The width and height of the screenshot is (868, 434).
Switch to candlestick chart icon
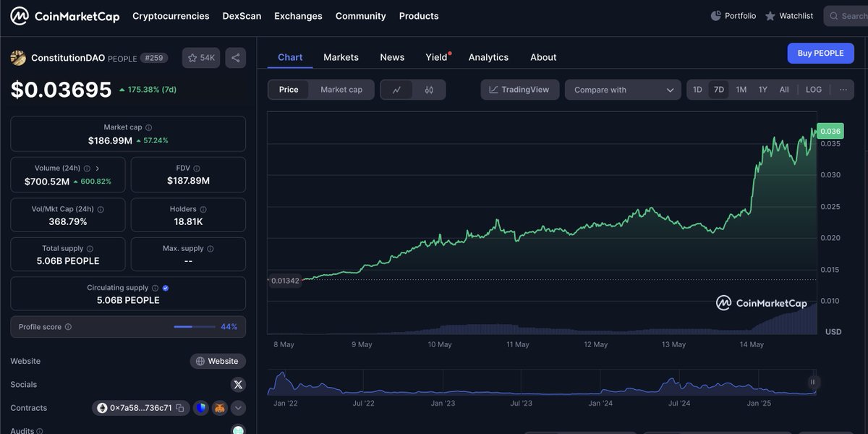coord(429,90)
